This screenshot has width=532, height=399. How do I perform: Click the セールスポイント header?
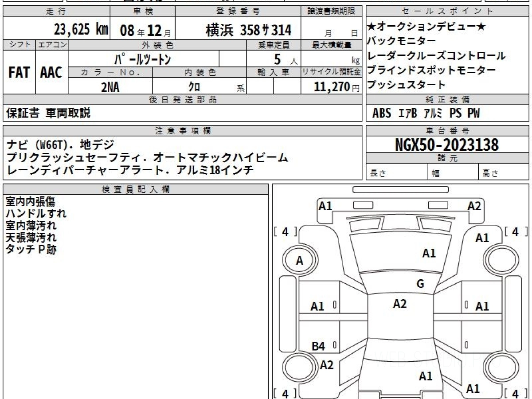click(x=447, y=11)
